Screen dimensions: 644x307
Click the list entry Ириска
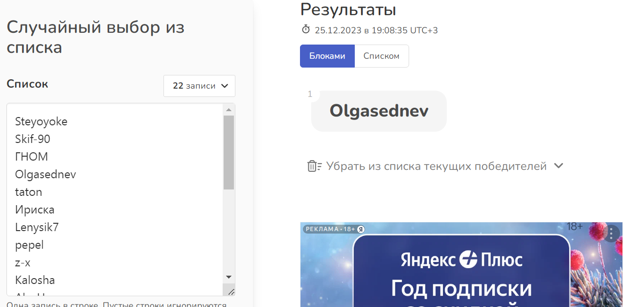[35, 210]
